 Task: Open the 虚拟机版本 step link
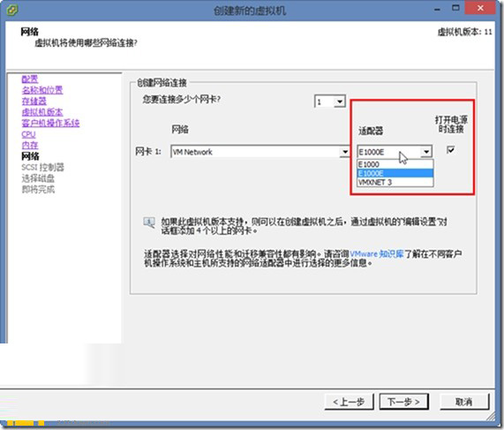42,112
